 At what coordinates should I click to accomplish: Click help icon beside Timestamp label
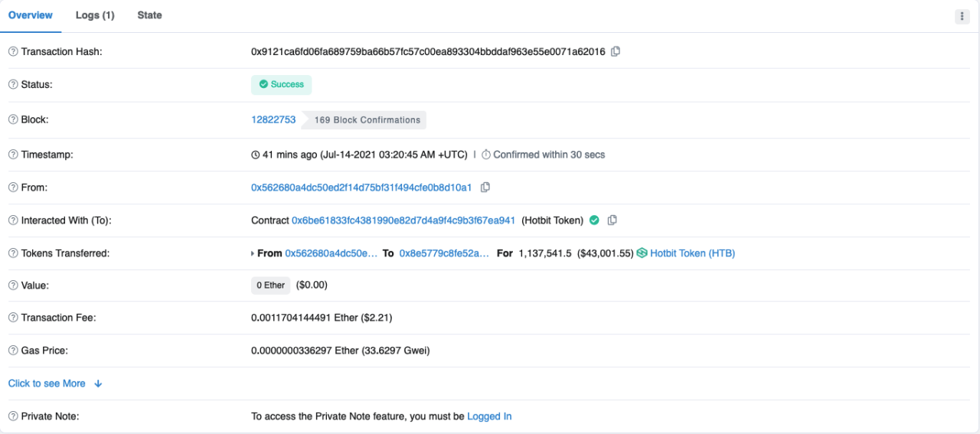13,155
